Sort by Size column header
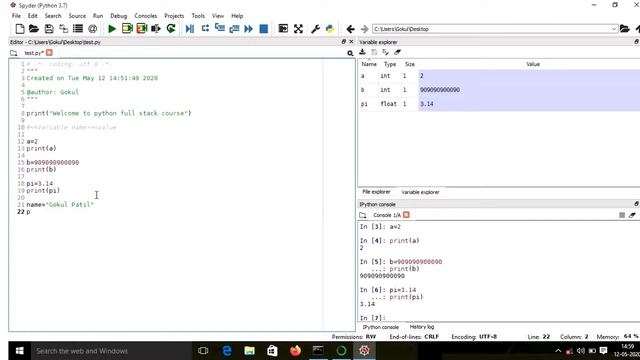 [410, 64]
